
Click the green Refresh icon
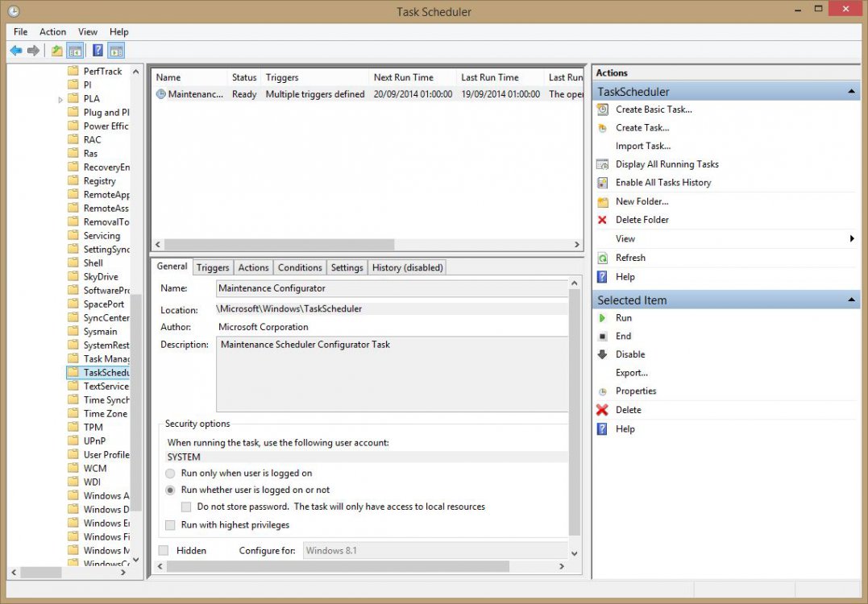tap(603, 258)
